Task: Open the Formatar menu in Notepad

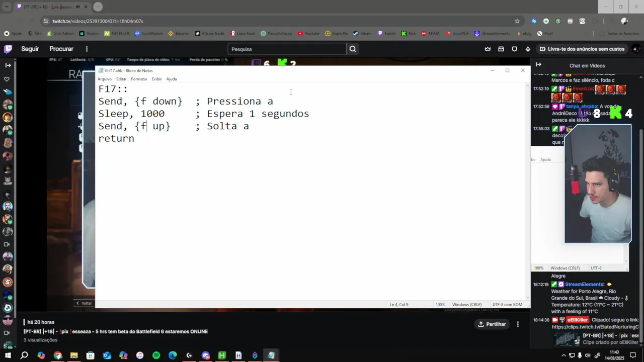Action: pyautogui.click(x=139, y=79)
